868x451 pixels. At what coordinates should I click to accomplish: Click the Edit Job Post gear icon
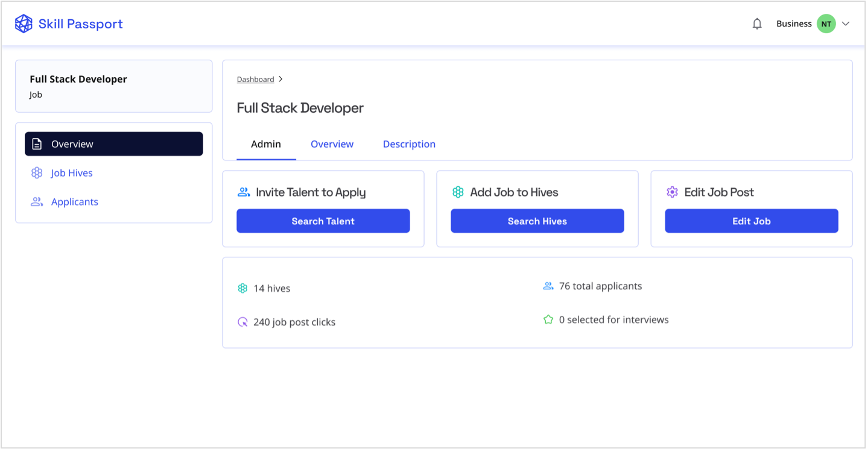pos(672,192)
